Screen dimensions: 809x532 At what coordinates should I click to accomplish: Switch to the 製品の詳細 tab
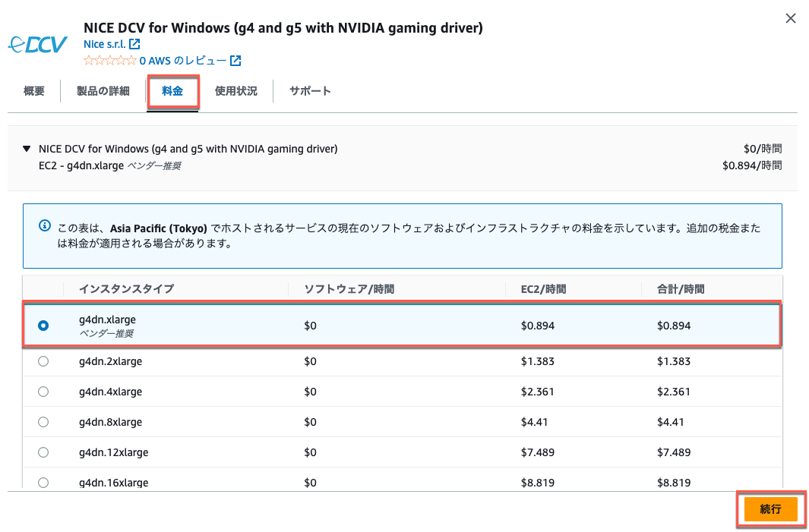pos(103,91)
